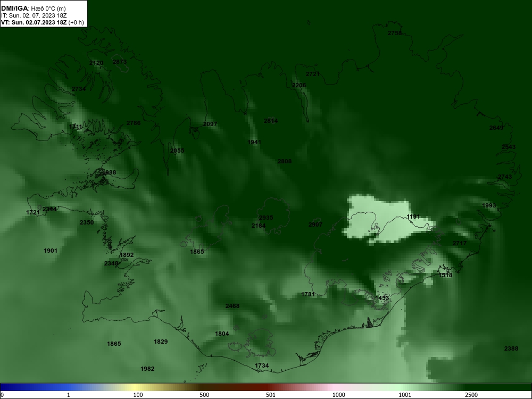Click the 1721 value label
This screenshot has height=399, width=532.
pyautogui.click(x=33, y=212)
